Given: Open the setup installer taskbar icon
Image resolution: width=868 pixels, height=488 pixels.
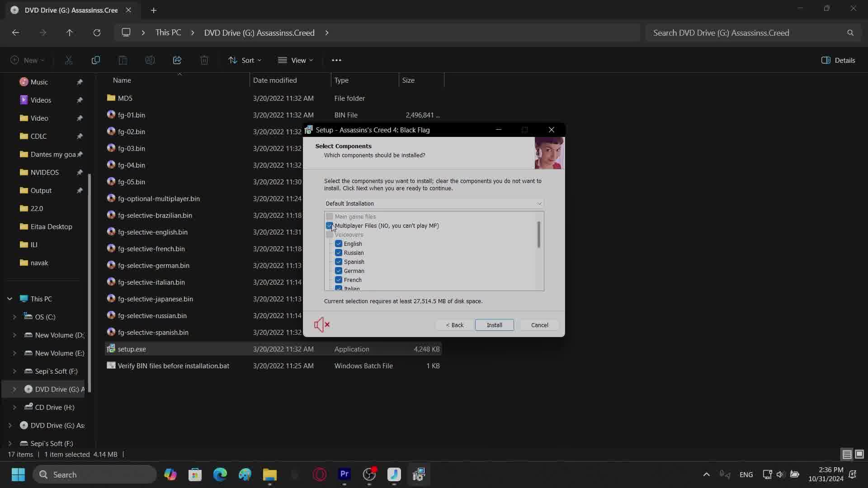Looking at the screenshot, I should [419, 474].
